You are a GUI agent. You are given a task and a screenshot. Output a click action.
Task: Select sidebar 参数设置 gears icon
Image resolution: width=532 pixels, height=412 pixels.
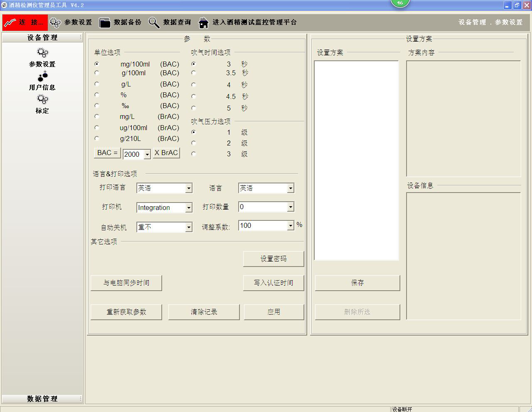click(x=42, y=53)
